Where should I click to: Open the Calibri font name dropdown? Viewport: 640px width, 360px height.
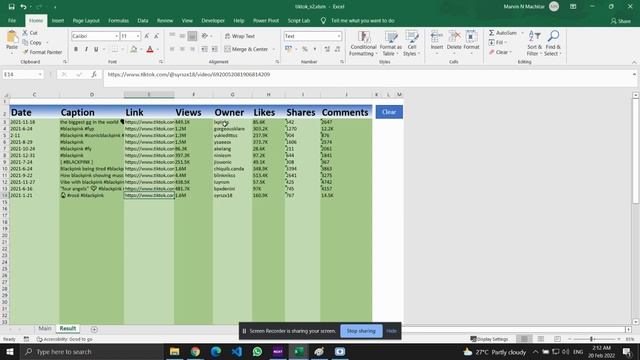[x=116, y=36]
